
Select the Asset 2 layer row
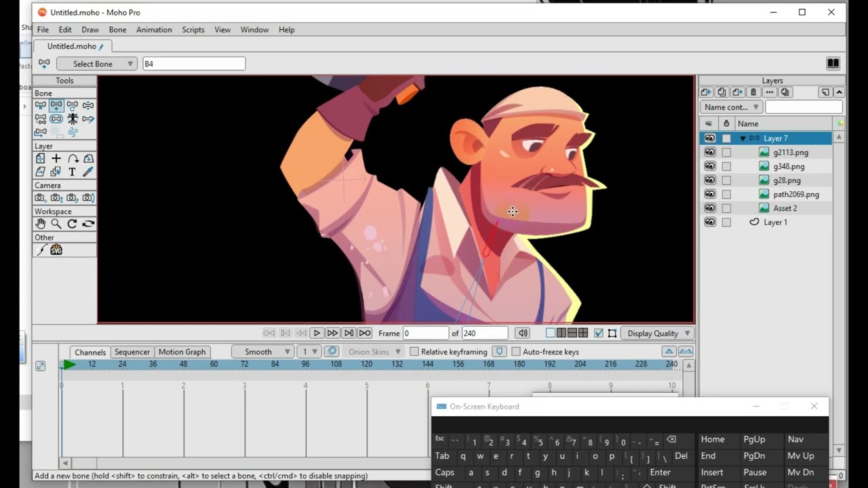tap(766, 208)
